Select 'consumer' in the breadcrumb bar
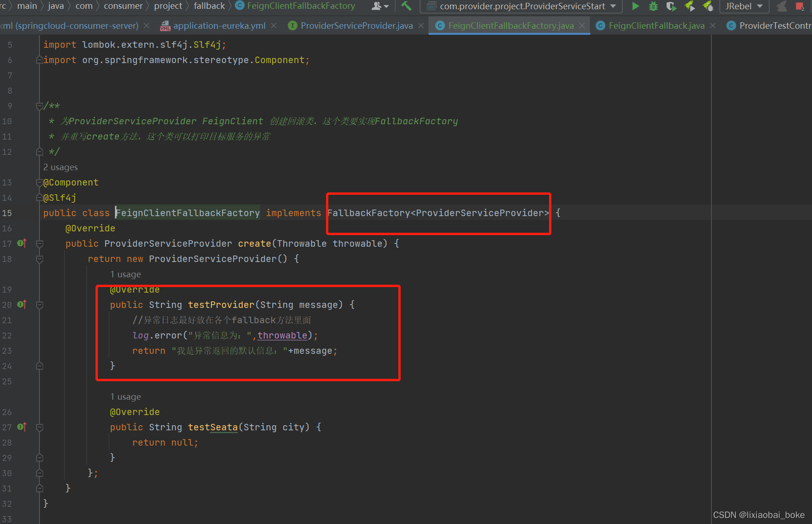The width and height of the screenshot is (812, 524). pyautogui.click(x=123, y=6)
